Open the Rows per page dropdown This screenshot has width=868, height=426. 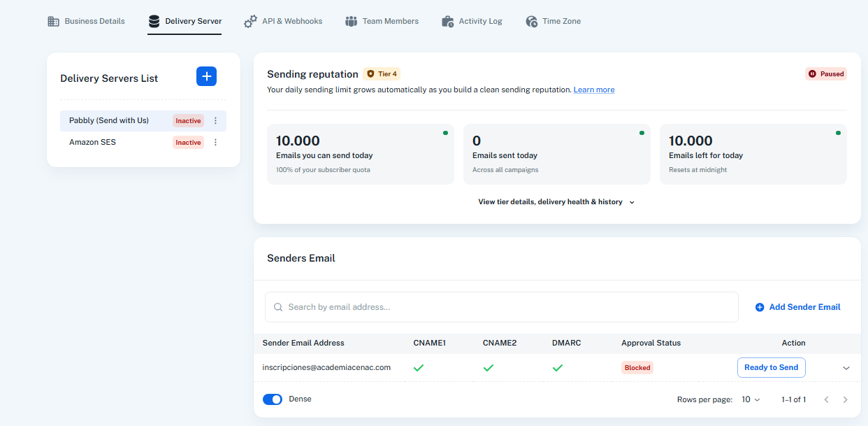pos(751,399)
